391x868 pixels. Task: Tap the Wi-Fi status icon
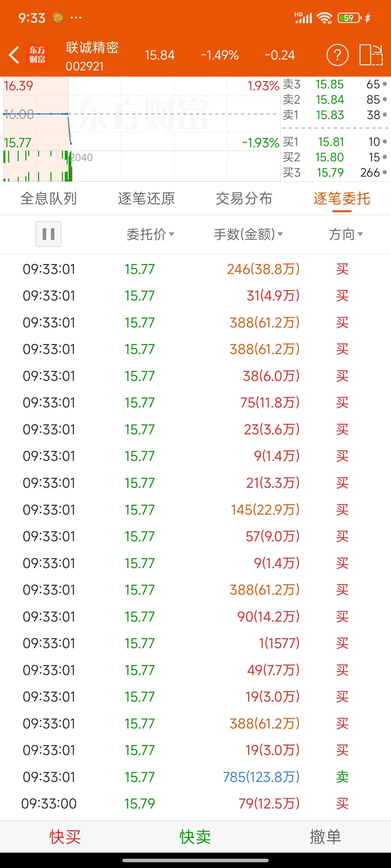tap(325, 18)
